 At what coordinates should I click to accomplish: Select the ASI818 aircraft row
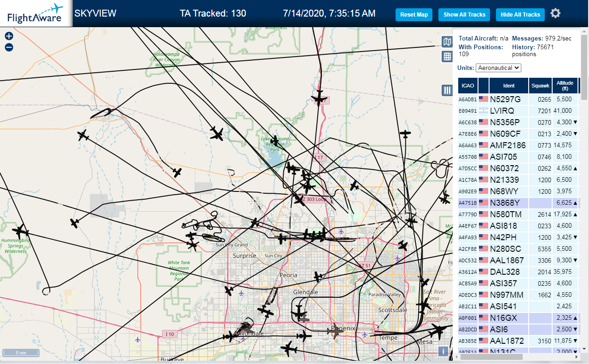point(519,225)
